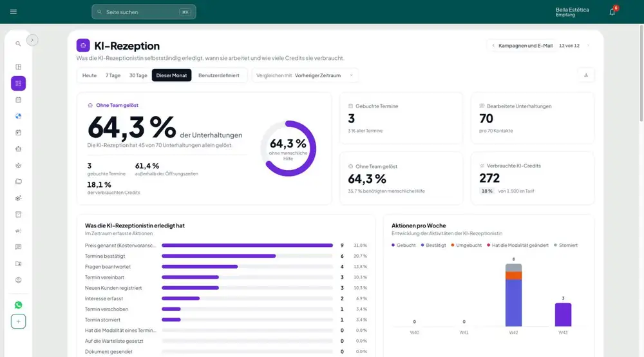Click the Gebuchte Termine card
644x357 pixels.
click(x=401, y=119)
